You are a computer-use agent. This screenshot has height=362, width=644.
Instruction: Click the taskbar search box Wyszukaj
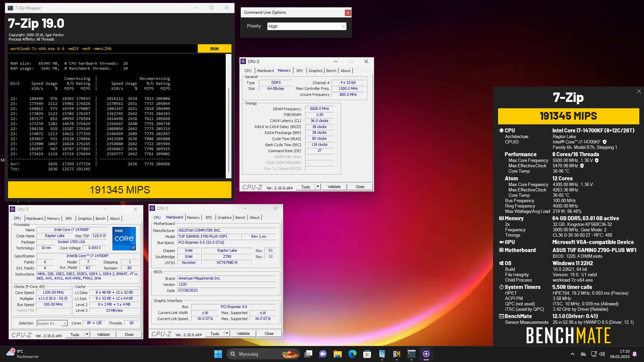pyautogui.click(x=263, y=354)
